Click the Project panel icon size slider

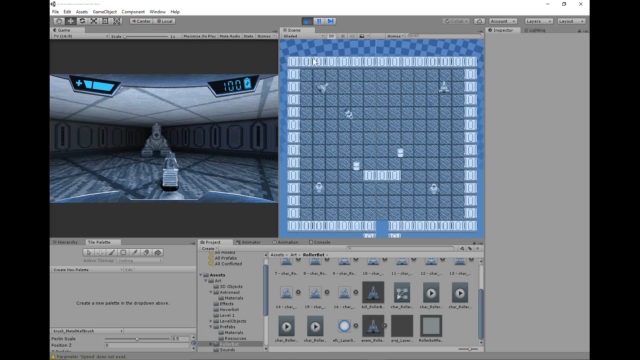click(x=469, y=349)
